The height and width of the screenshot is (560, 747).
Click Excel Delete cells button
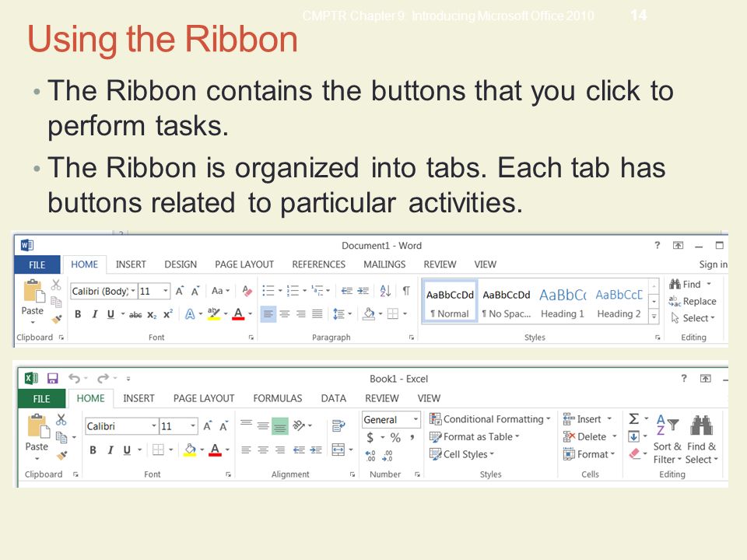pyautogui.click(x=590, y=436)
